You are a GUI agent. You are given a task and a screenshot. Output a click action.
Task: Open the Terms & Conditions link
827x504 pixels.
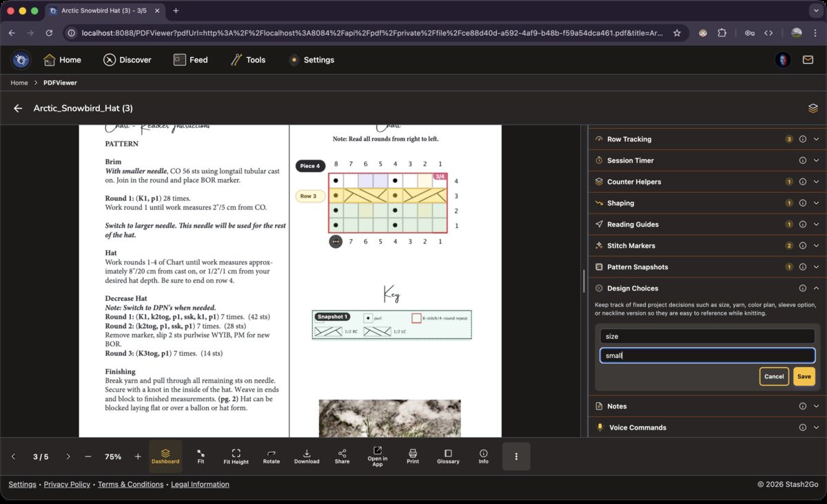click(x=130, y=484)
